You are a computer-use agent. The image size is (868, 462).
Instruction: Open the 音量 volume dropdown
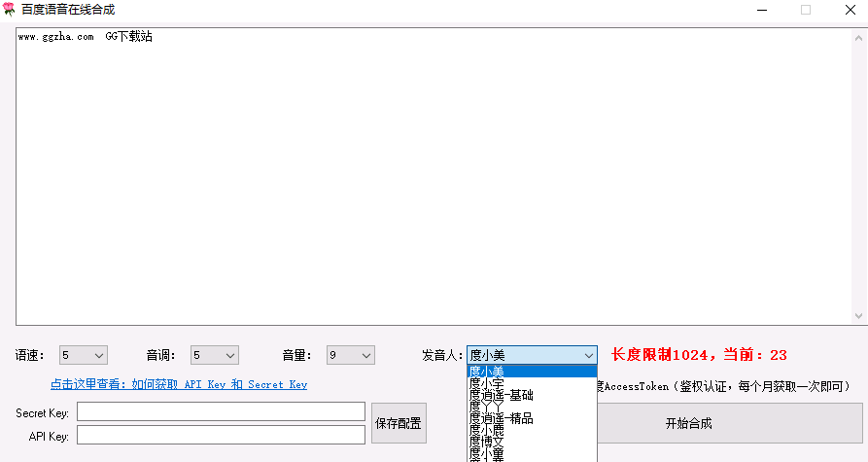pyautogui.click(x=351, y=355)
